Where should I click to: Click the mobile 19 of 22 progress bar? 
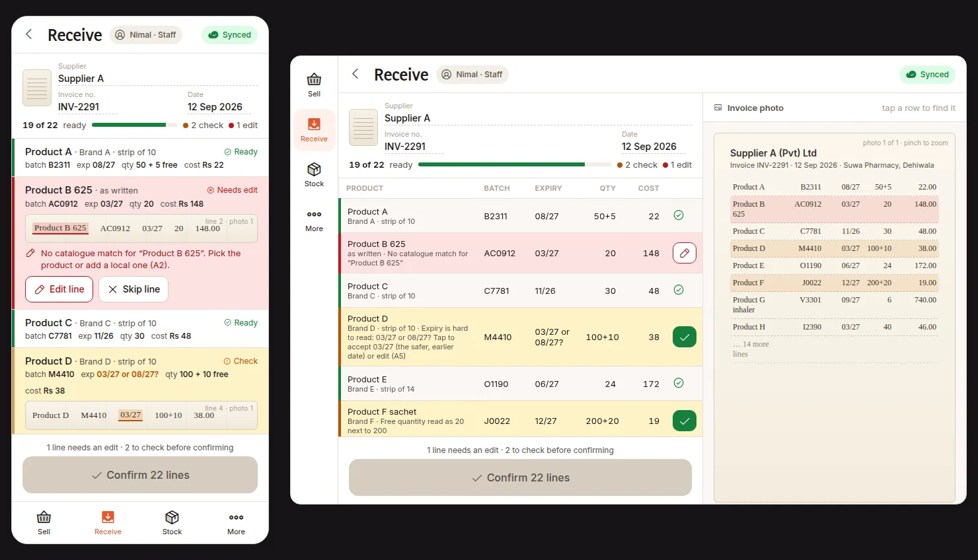134,125
